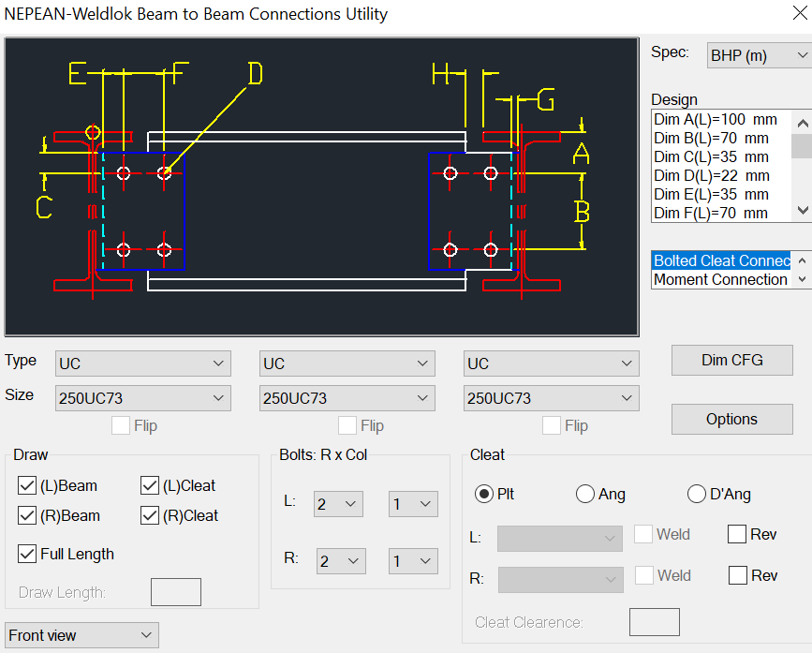Toggle Flip under right size
812x653 pixels.
point(551,425)
